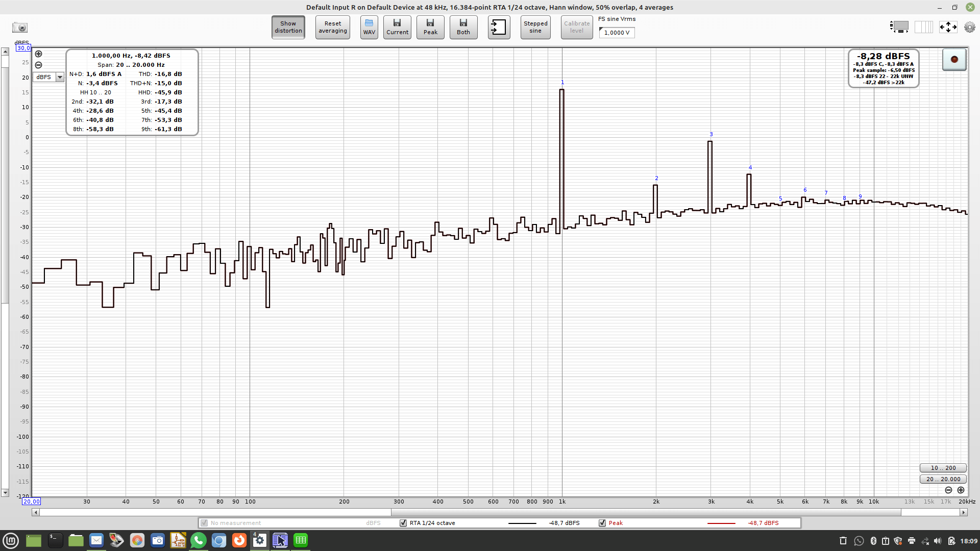The width and height of the screenshot is (980, 551).
Task: Save Both current and peak traces
Action: click(463, 27)
